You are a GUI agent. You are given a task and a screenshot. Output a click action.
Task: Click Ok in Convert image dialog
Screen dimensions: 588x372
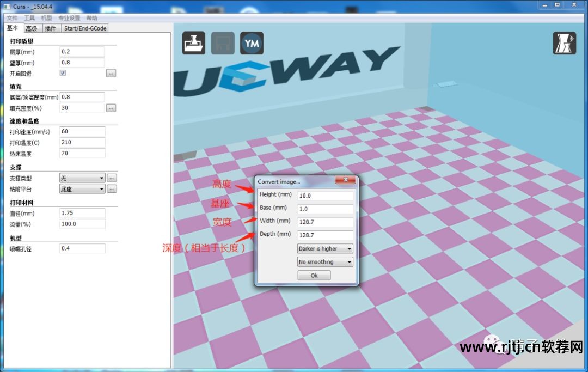[x=314, y=275]
